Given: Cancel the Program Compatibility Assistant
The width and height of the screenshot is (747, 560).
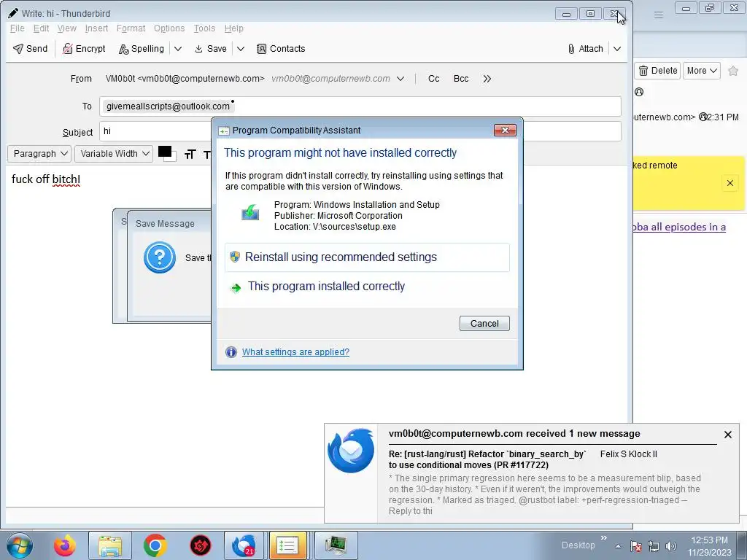Looking at the screenshot, I should point(484,323).
